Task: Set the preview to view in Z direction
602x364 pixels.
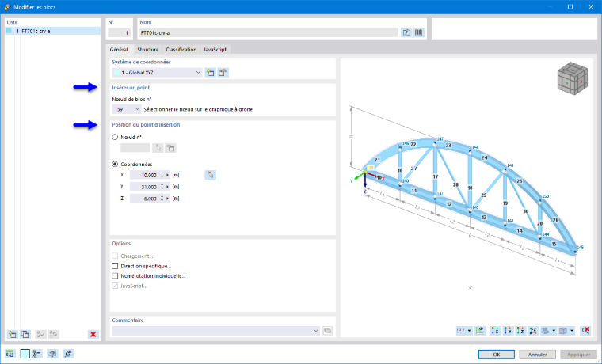Action: click(x=520, y=331)
